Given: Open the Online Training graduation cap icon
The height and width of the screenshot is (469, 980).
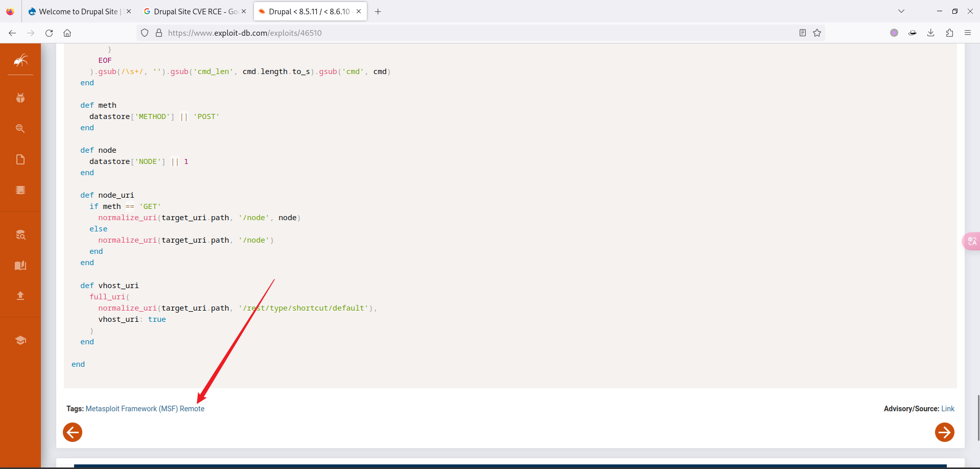Looking at the screenshot, I should (20, 341).
